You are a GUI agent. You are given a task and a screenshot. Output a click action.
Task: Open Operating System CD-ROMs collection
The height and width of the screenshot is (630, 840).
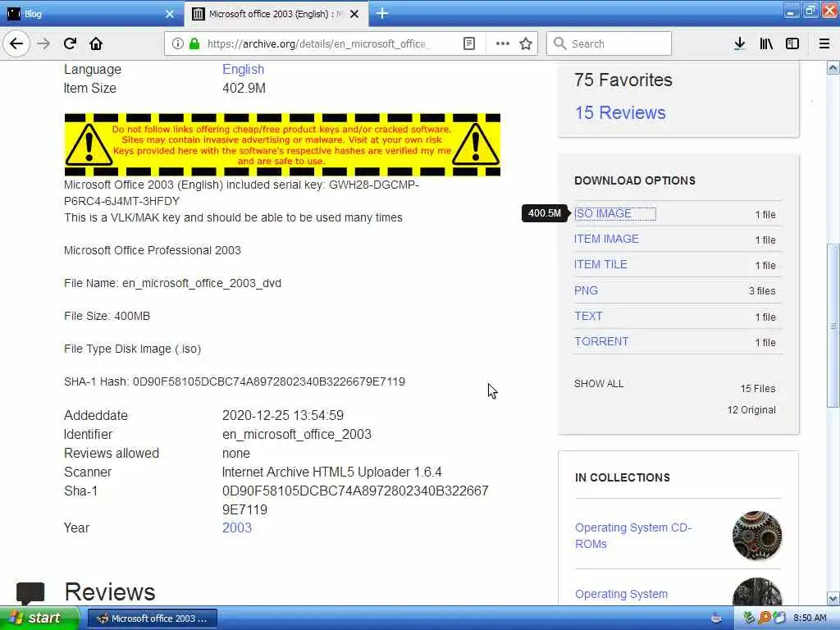click(633, 535)
